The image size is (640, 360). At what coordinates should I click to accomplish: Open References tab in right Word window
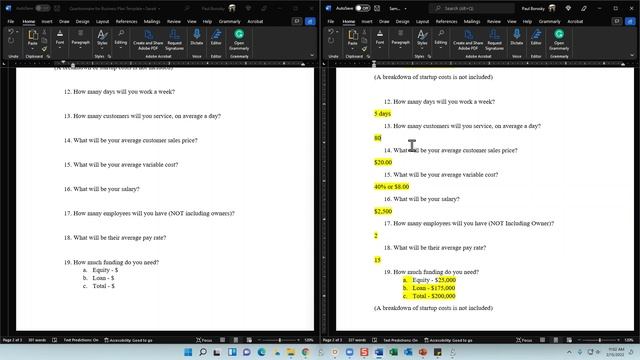(x=447, y=21)
